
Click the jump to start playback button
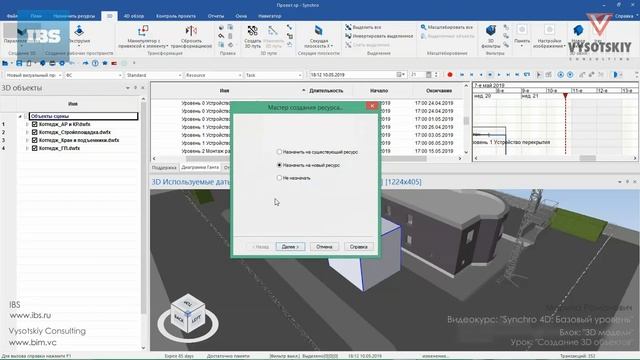pos(462,75)
